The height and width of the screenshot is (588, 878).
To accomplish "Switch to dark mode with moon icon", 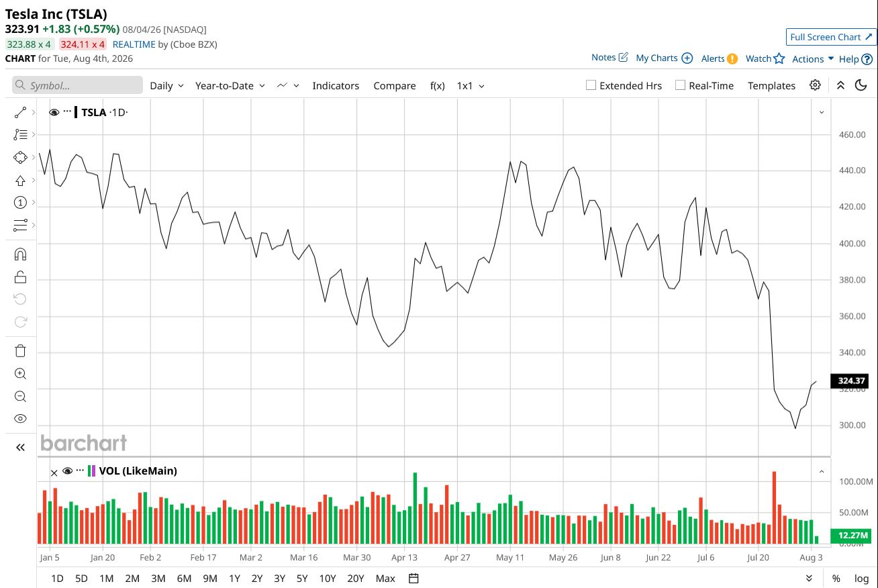I will pyautogui.click(x=861, y=85).
